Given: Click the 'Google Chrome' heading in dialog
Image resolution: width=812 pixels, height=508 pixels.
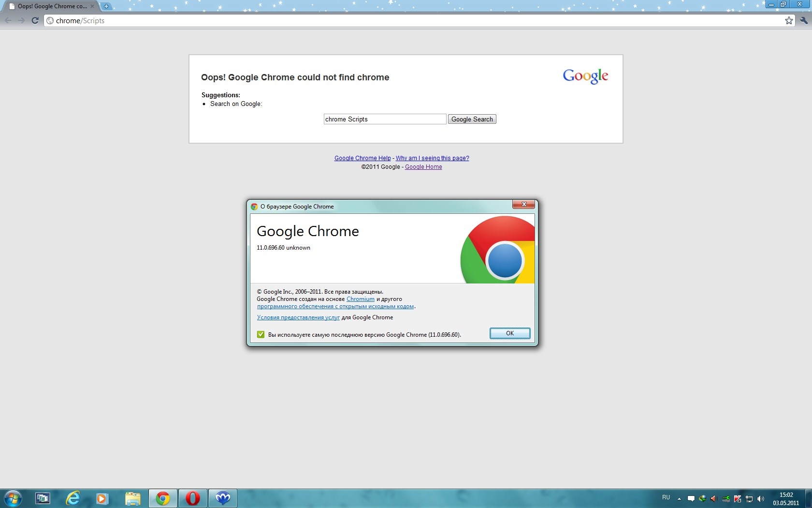Looking at the screenshot, I should (308, 231).
